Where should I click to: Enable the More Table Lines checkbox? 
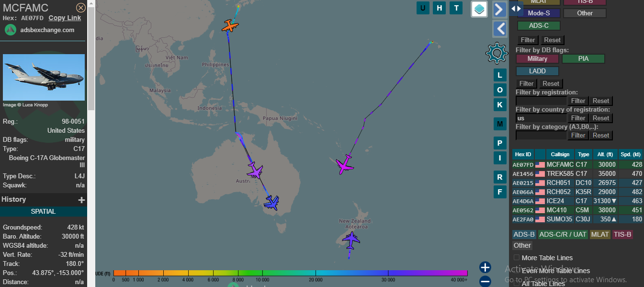(x=517, y=258)
